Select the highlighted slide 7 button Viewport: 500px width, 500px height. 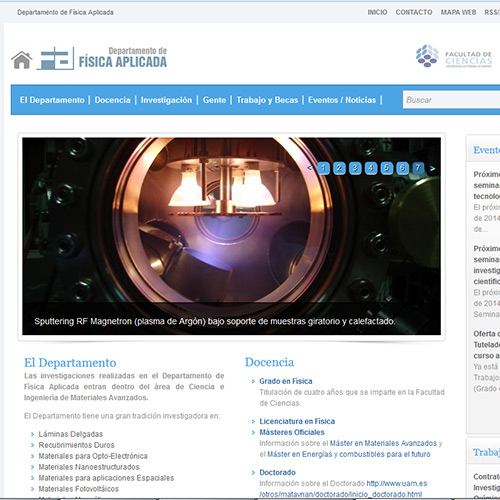point(418,168)
